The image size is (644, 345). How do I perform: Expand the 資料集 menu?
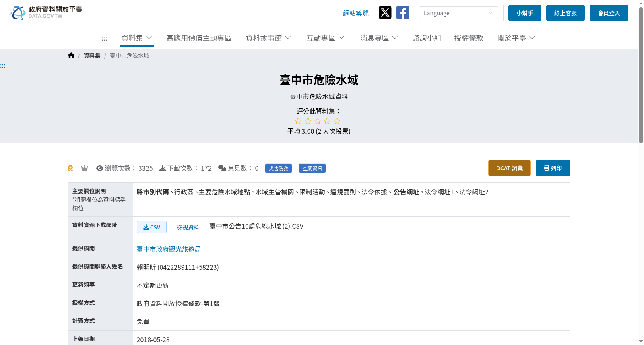[137, 38]
